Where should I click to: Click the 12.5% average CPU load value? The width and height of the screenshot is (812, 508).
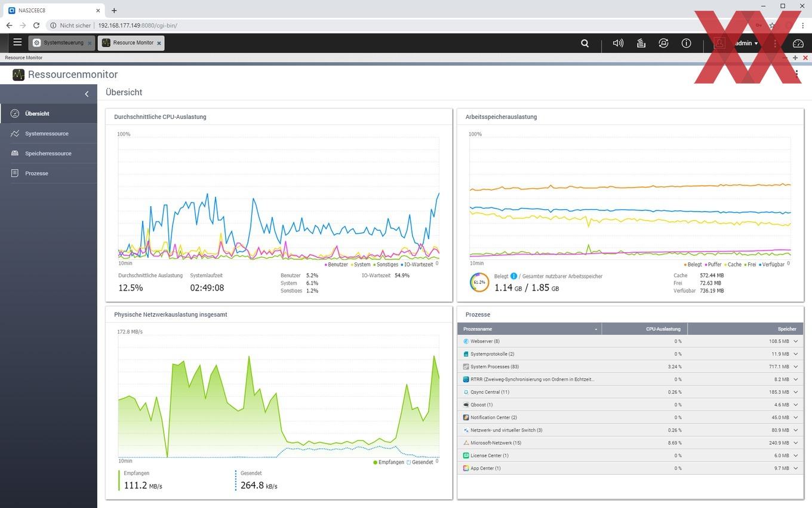coord(131,287)
